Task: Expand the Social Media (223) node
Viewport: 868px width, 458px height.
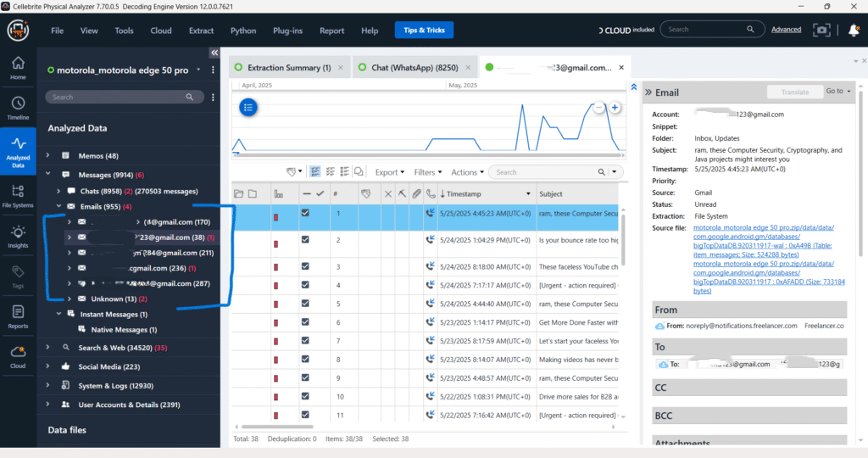Action: [x=48, y=366]
